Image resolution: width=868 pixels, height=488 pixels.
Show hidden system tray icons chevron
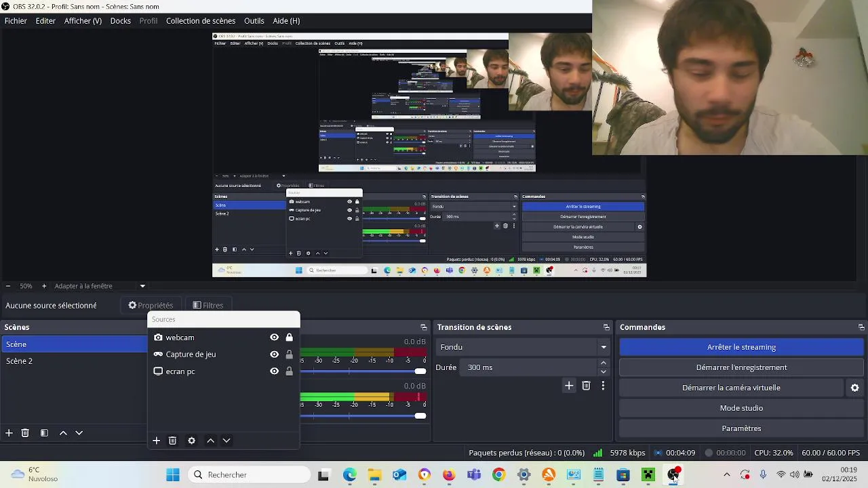(x=727, y=474)
